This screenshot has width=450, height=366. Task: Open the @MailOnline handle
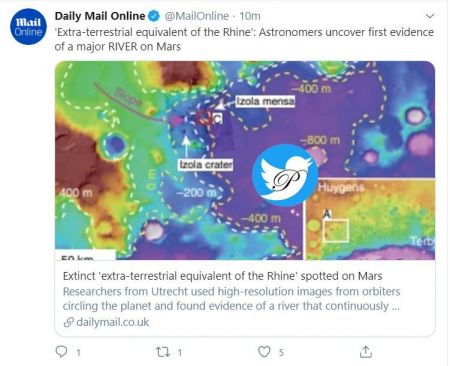197,16
